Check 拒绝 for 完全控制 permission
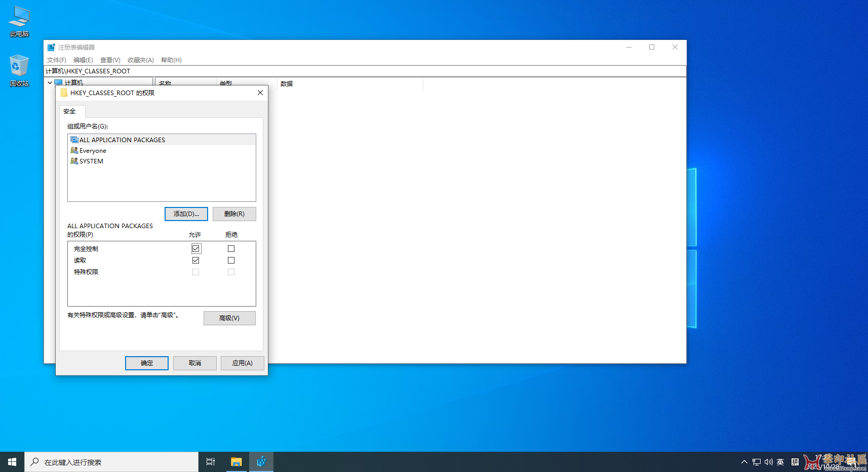Screen dimensions: 868x472 tap(231, 248)
